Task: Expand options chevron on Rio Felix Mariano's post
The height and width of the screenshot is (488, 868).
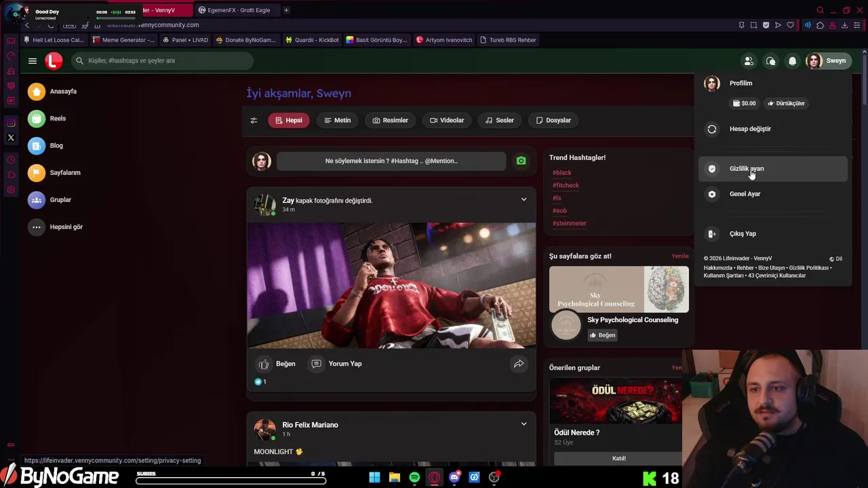Action: click(524, 424)
